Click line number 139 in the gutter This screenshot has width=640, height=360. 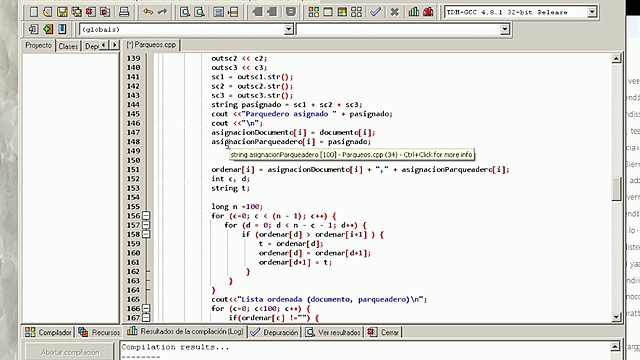tap(133, 58)
